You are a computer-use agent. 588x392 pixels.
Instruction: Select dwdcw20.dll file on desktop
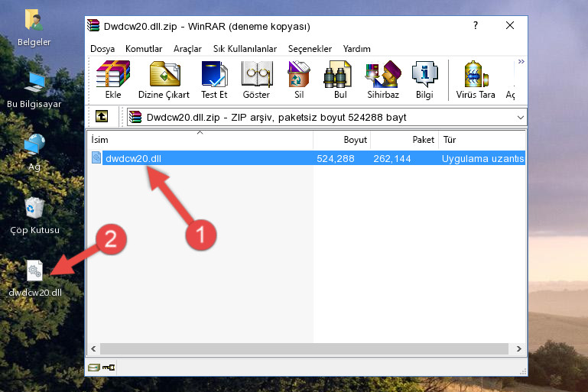pyautogui.click(x=35, y=278)
